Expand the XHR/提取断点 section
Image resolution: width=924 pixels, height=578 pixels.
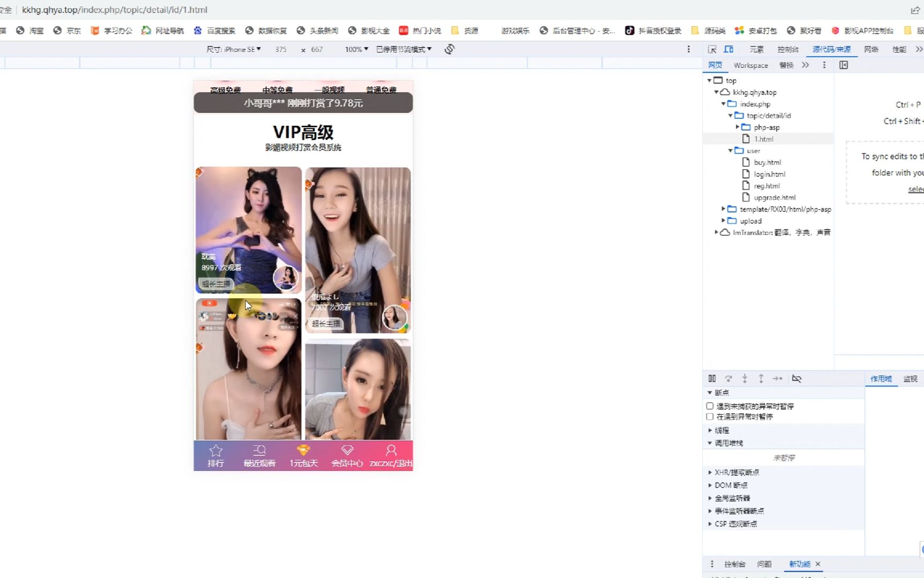pyautogui.click(x=710, y=473)
